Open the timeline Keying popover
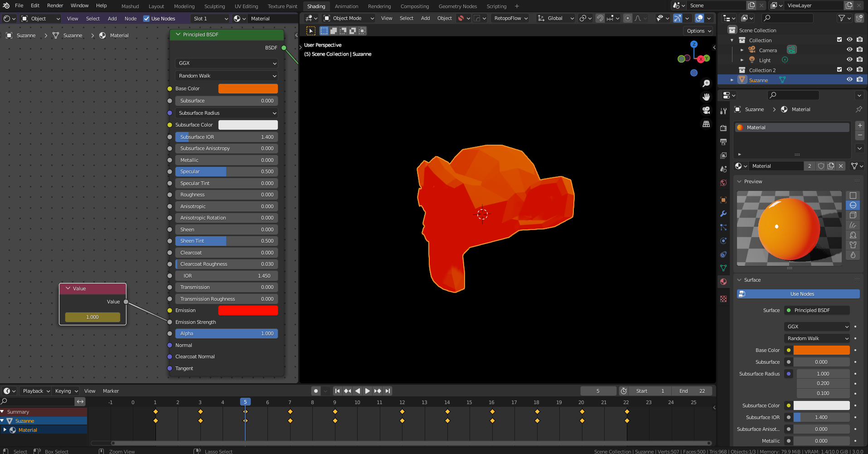The image size is (868, 454). point(67,391)
